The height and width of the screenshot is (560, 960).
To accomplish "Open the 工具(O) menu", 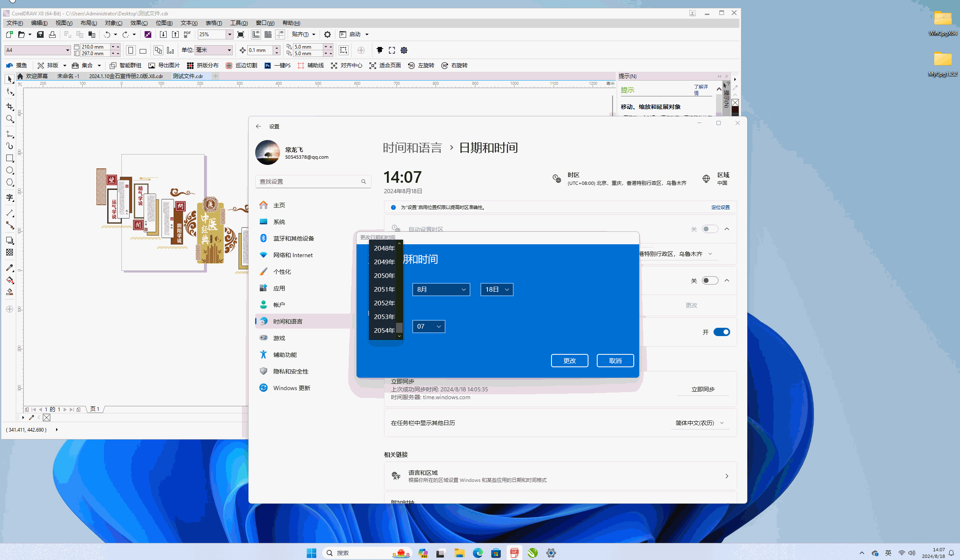I will pyautogui.click(x=239, y=23).
